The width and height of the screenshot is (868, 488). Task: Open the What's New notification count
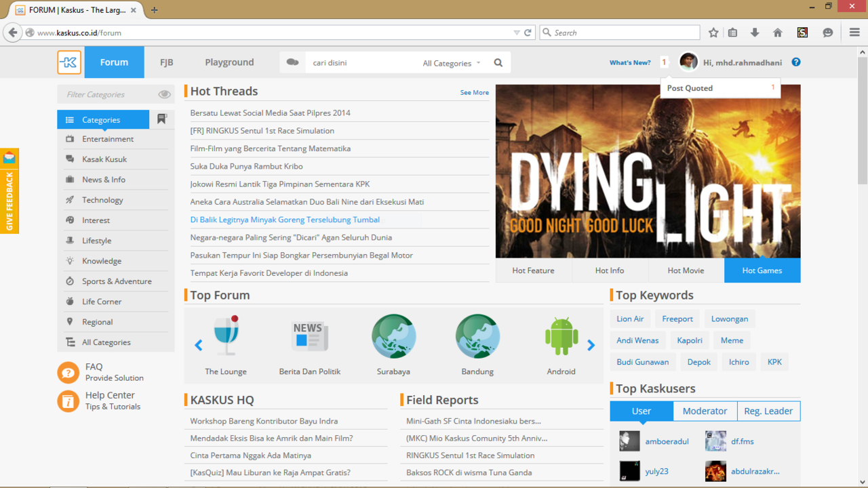click(x=664, y=62)
